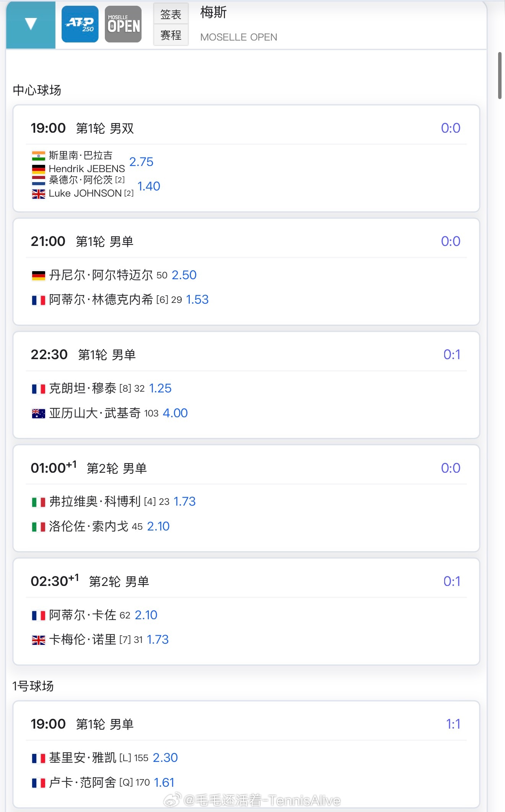Image resolution: width=505 pixels, height=812 pixels.
Task: Open player 阿蒂尔·林德克内希 profile
Action: [x=101, y=299]
